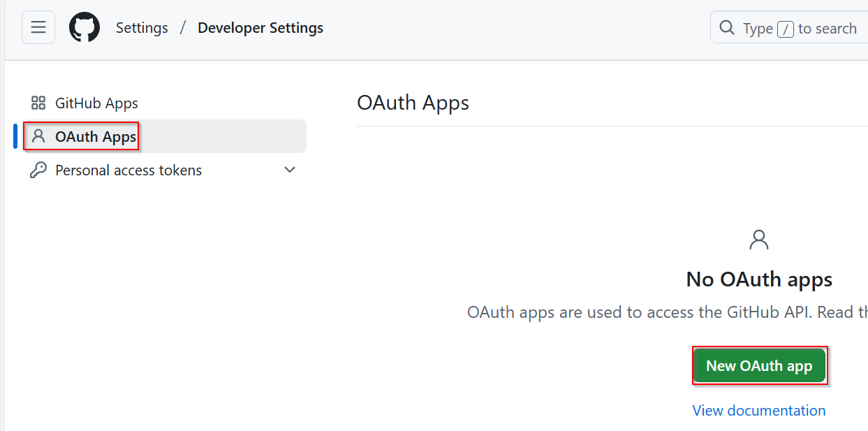Image resolution: width=868 pixels, height=431 pixels.
Task: Open Settings from the breadcrumb
Action: pyautogui.click(x=142, y=27)
